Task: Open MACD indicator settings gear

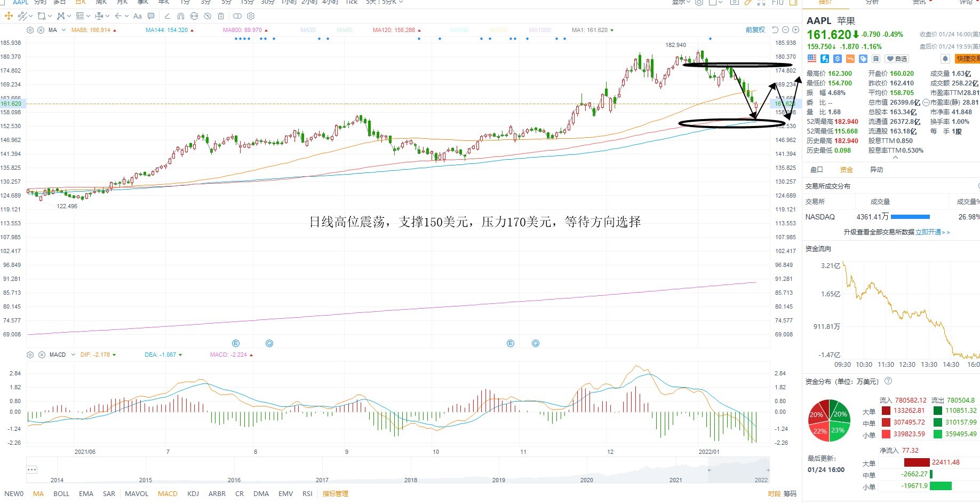Action: click(30, 355)
